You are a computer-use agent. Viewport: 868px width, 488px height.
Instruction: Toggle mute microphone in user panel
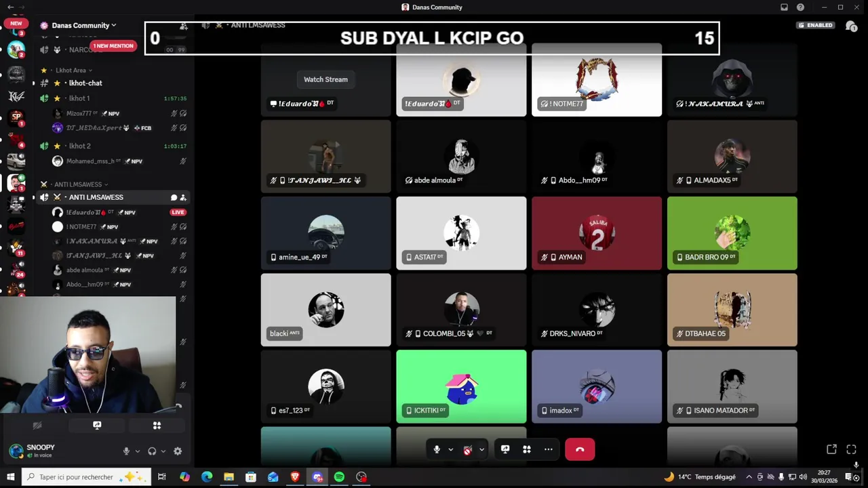[126, 451]
